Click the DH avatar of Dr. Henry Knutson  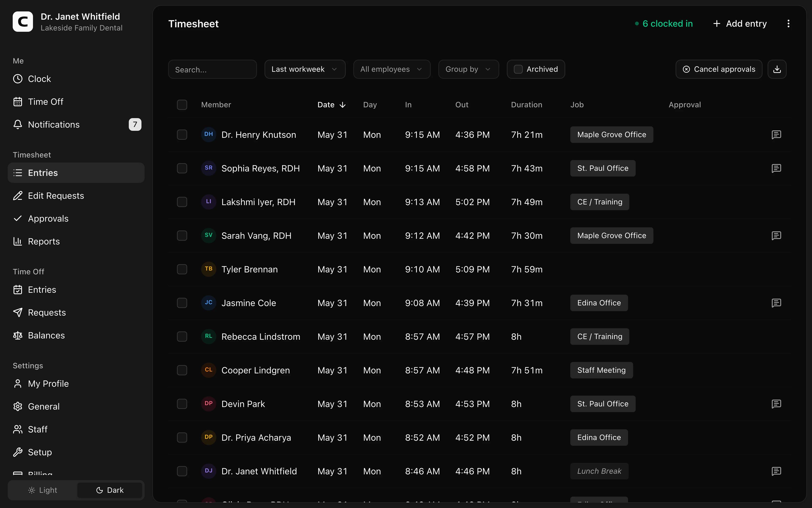208,134
